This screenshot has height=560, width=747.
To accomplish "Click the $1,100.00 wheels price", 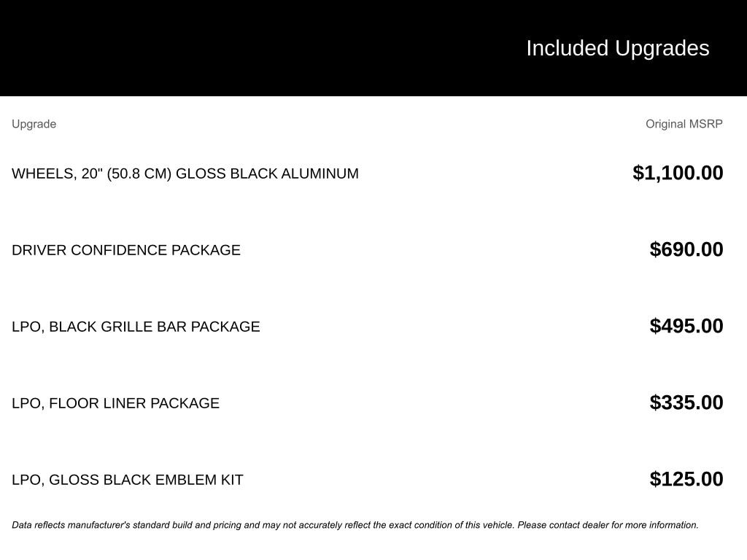I will (678, 173).
